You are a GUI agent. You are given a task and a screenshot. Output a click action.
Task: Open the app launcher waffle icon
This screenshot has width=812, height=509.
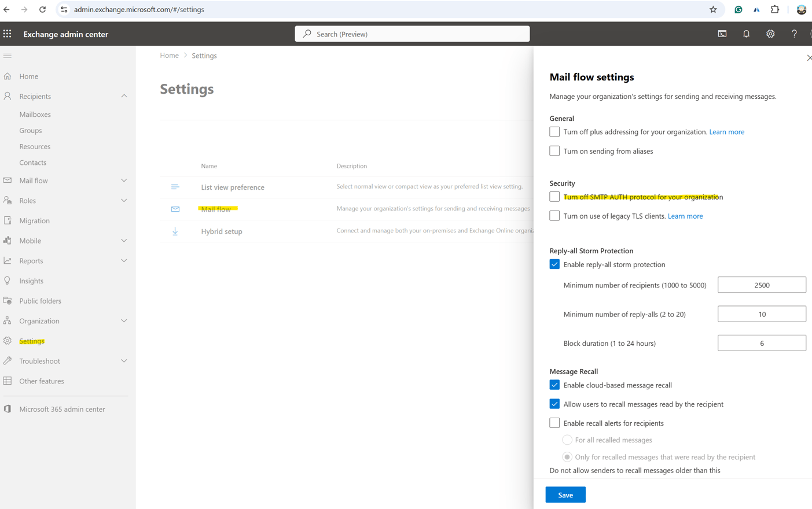[7, 34]
